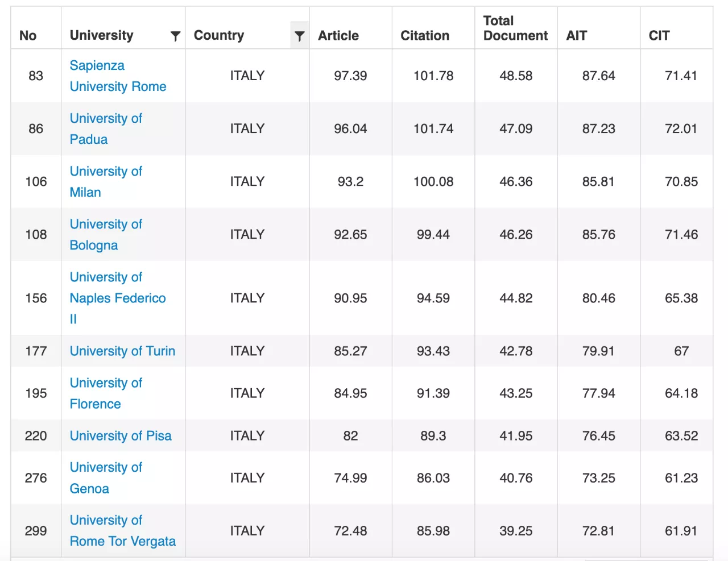Viewport: 728px width, 561px height.
Task: Click Citation value 101.78
Action: [x=433, y=76]
